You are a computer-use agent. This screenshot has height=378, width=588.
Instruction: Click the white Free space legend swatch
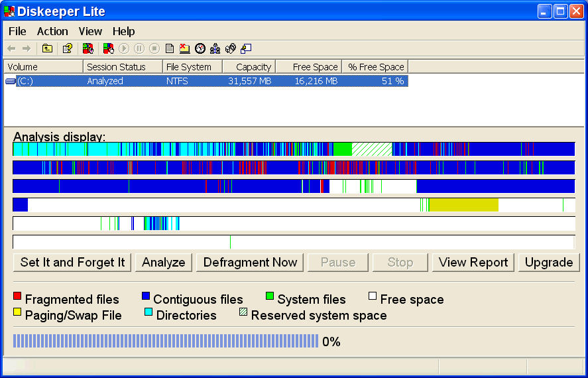tap(373, 296)
